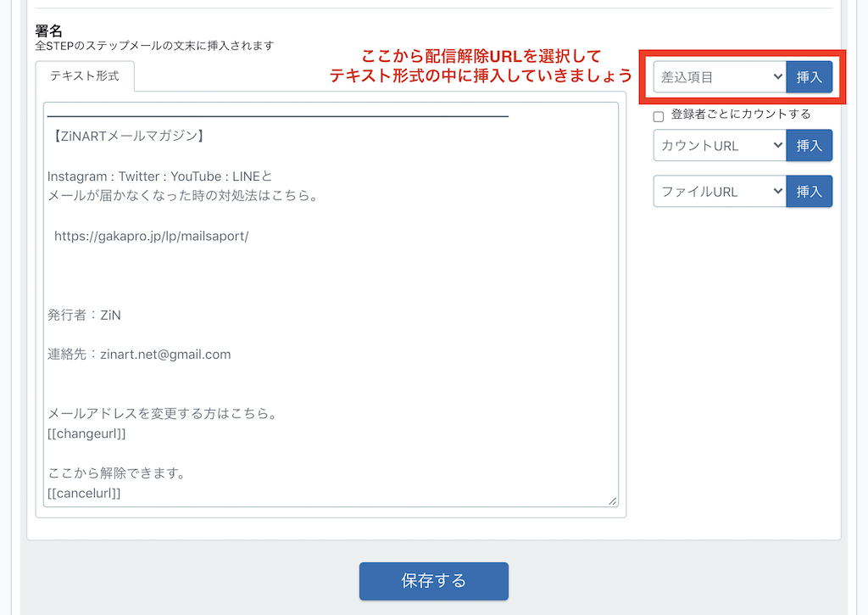Screen dimensions: 868x615
Task: Click the メールアドレスを変更する方はこちら line
Action: click(163, 415)
